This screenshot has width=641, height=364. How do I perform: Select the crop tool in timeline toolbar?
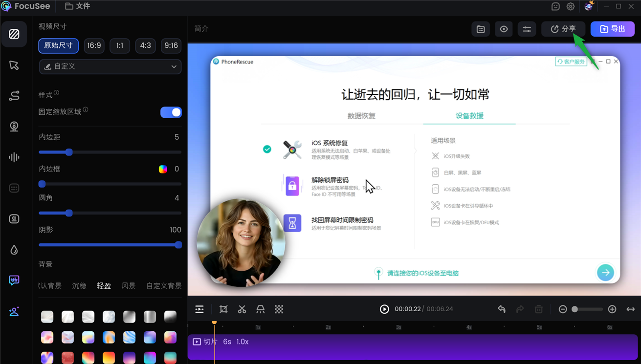point(223,309)
